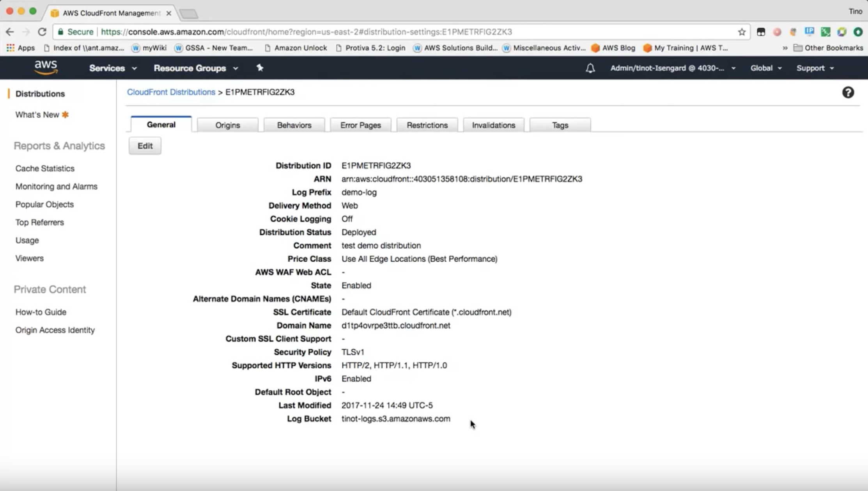This screenshot has width=868, height=491.
Task: Open Cache Statistics in the sidebar
Action: [45, 169]
